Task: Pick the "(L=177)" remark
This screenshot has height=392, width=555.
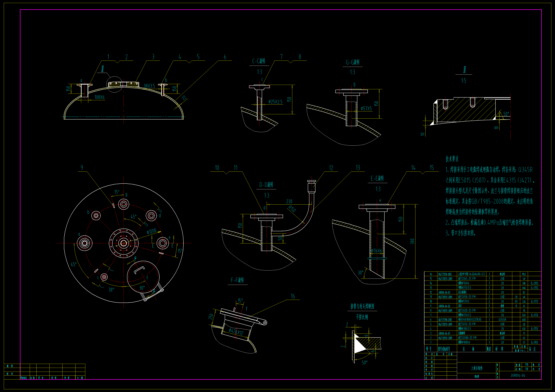Action: [x=534, y=301]
